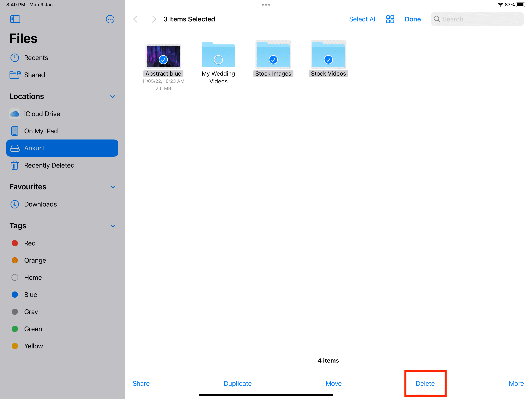Toggle the sidebar panel icon
Image resolution: width=532 pixels, height=399 pixels.
click(15, 19)
